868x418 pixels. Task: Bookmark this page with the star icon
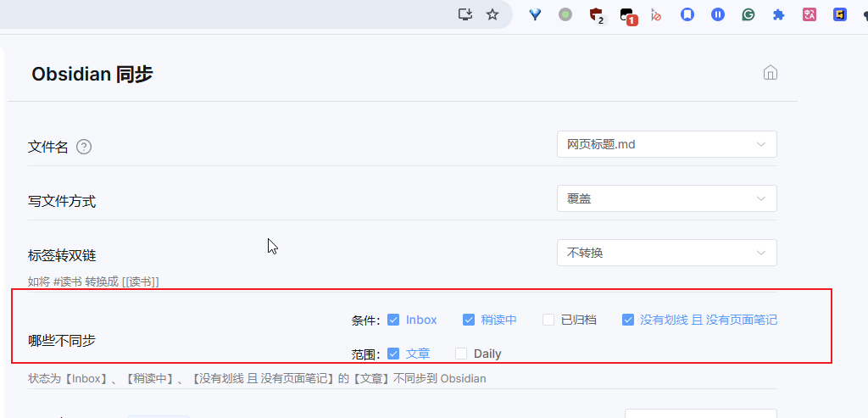492,14
